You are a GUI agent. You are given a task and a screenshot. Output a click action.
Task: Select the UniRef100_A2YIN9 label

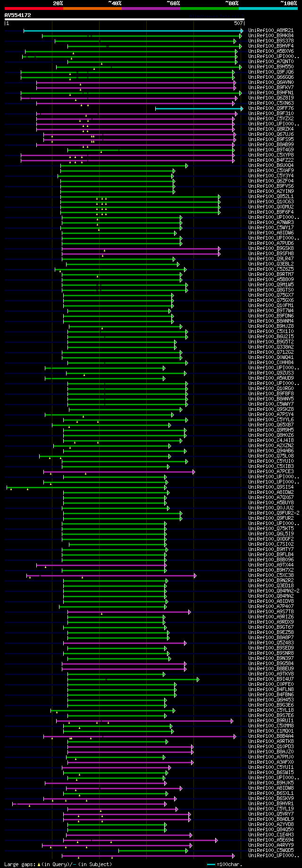[271, 192]
